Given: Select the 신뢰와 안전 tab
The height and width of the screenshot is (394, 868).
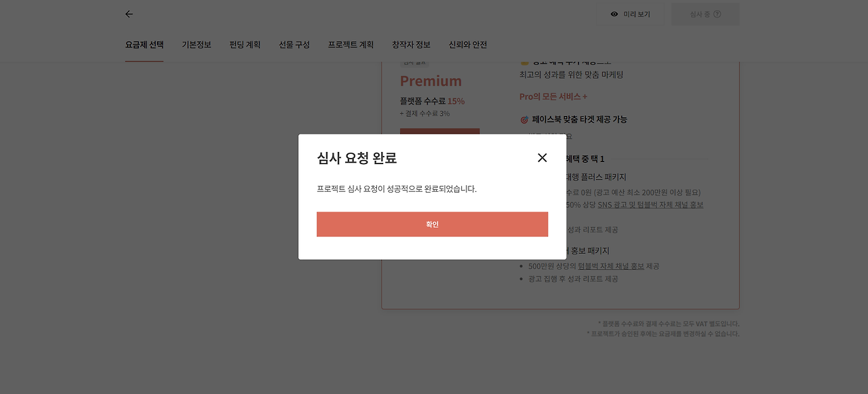Looking at the screenshot, I should pos(468,45).
